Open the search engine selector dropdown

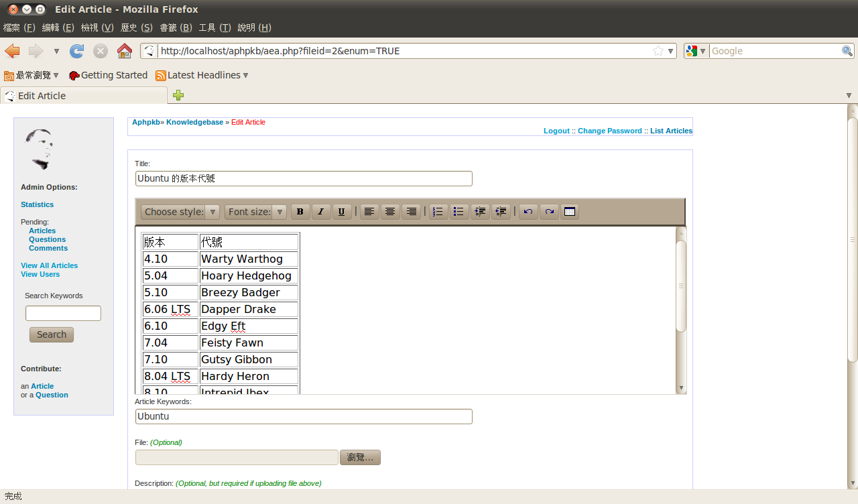click(696, 51)
